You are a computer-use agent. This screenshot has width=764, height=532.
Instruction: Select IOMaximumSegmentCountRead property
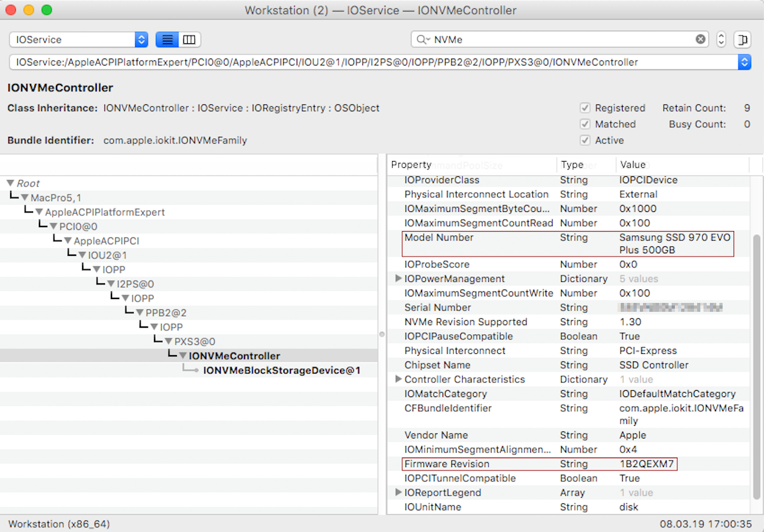[569, 223]
